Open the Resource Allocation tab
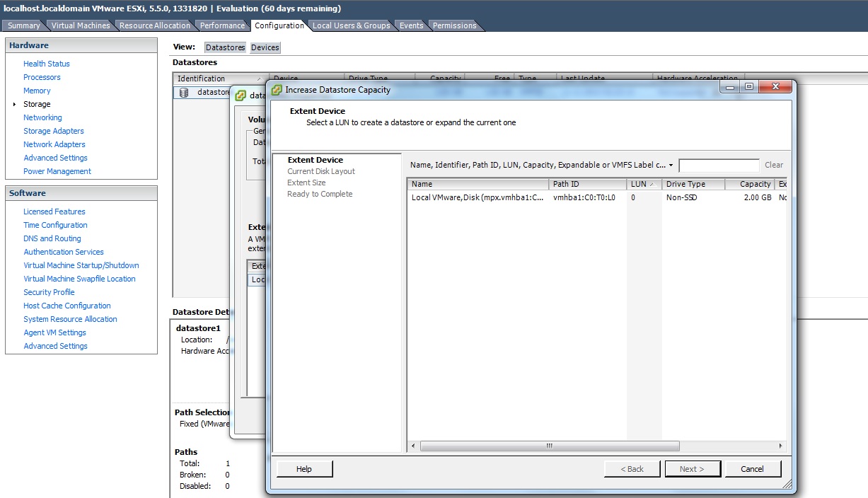This screenshot has height=498, width=868. tap(155, 25)
